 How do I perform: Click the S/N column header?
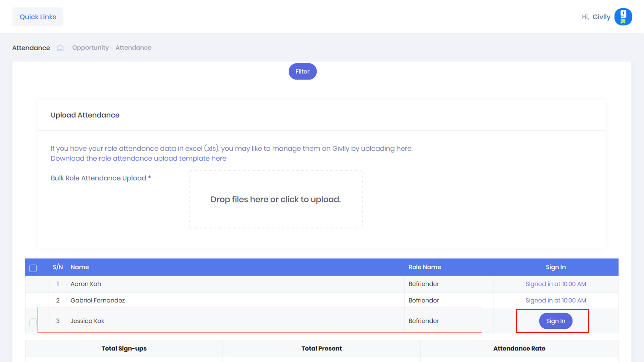(x=58, y=267)
